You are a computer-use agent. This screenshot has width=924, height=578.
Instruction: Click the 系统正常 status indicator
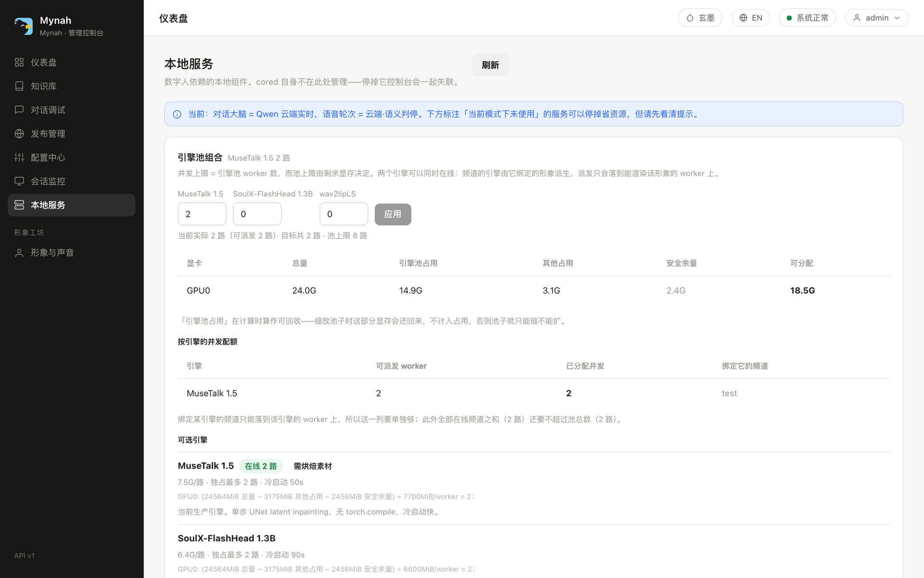click(807, 18)
